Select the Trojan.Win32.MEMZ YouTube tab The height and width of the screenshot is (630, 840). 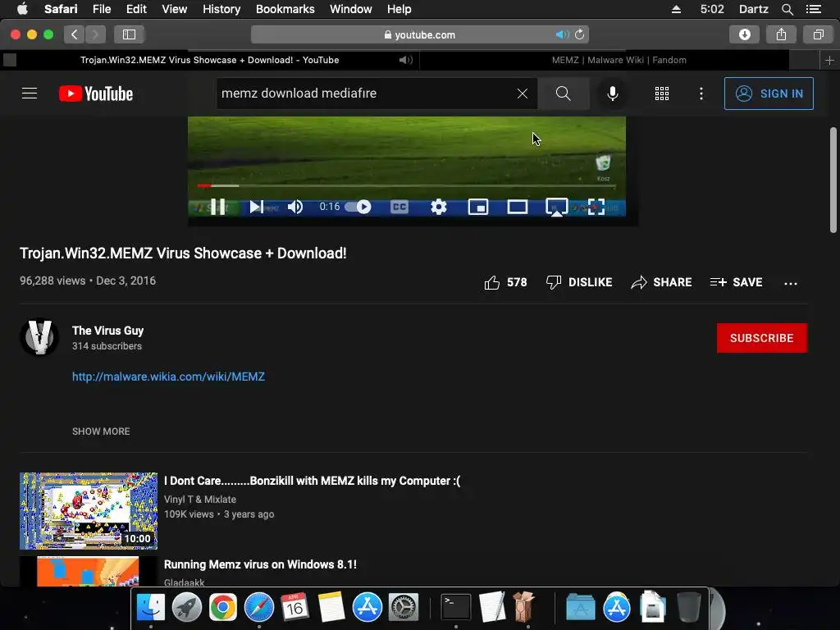click(x=209, y=60)
